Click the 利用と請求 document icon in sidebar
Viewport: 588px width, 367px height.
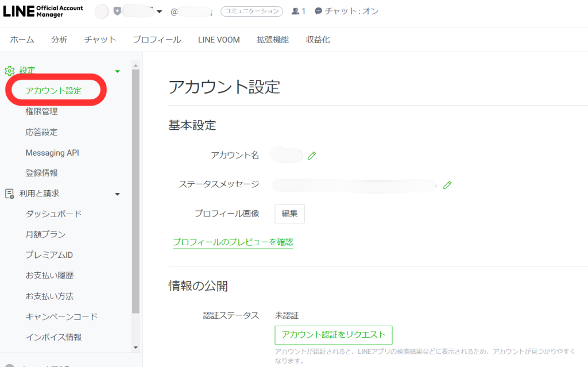pyautogui.click(x=9, y=194)
